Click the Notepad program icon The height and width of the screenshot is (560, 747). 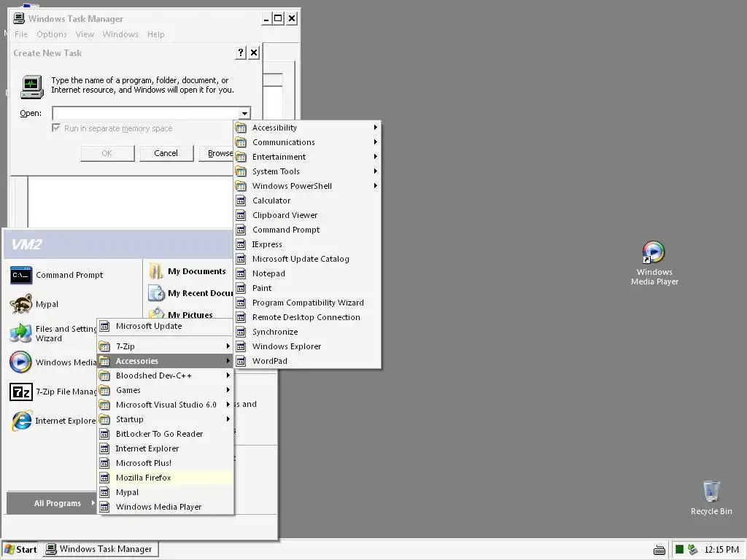pos(241,274)
